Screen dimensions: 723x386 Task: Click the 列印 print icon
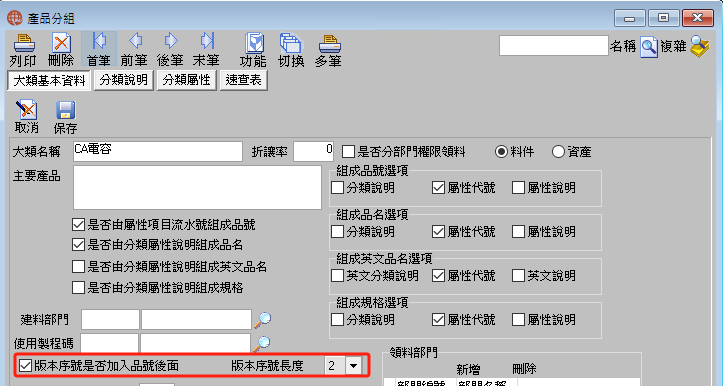24,43
